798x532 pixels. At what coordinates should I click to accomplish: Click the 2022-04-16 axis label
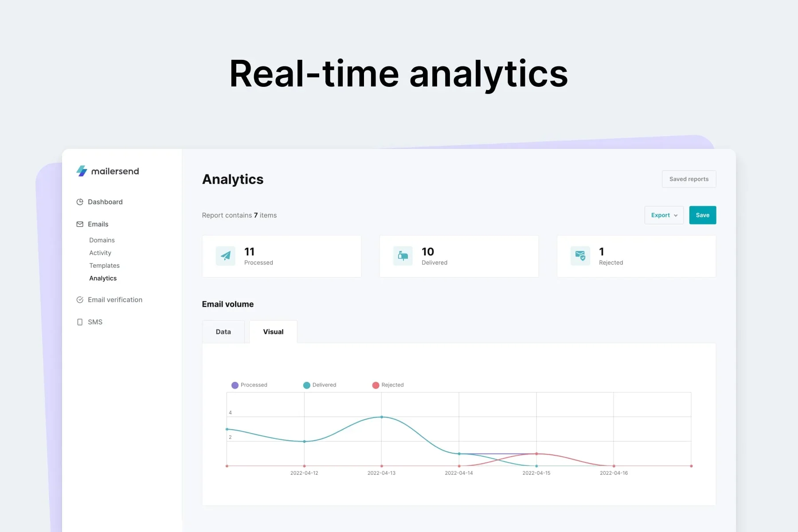[614, 473]
